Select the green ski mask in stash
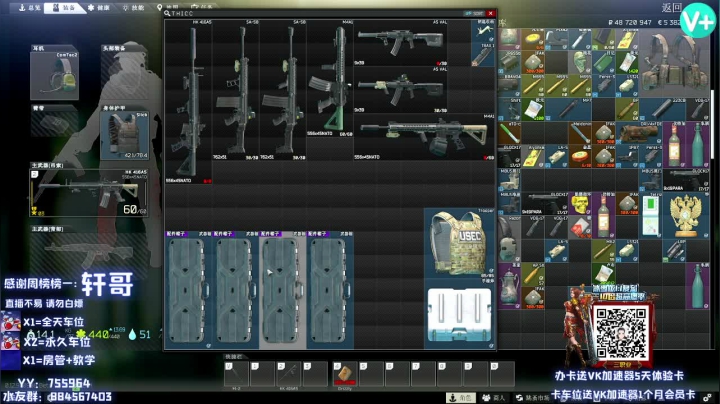 [580, 63]
